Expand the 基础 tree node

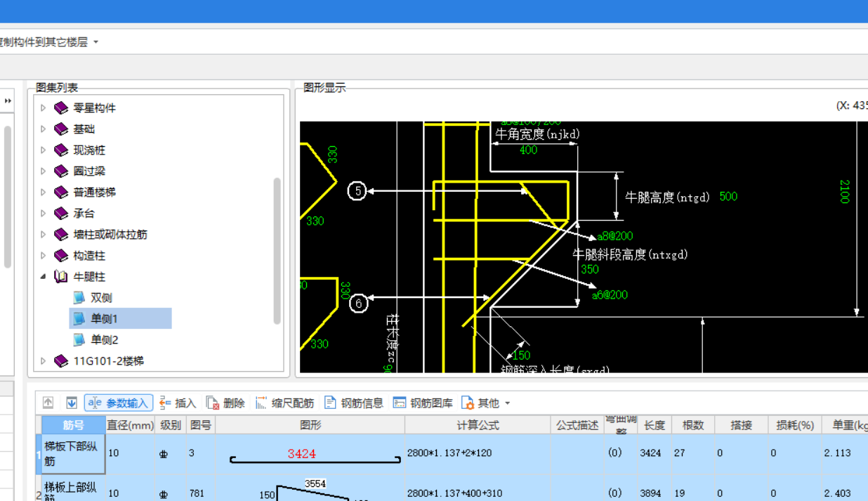[x=43, y=129]
